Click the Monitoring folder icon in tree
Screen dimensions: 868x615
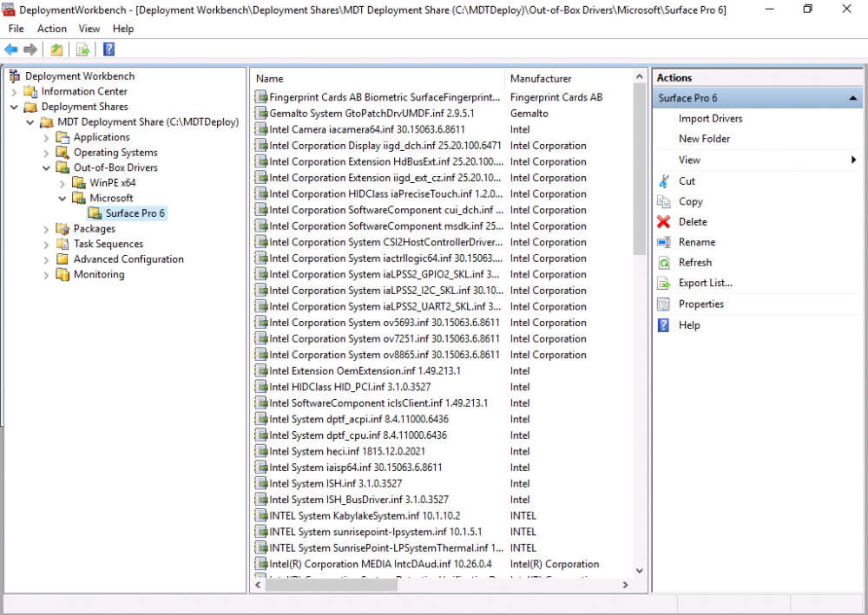62,274
